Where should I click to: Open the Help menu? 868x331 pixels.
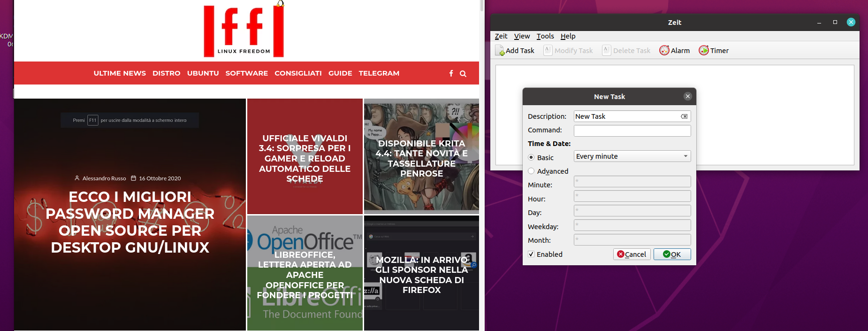pos(568,36)
